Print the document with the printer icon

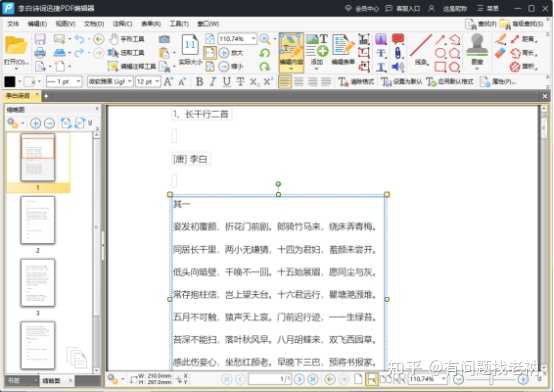pos(40,53)
